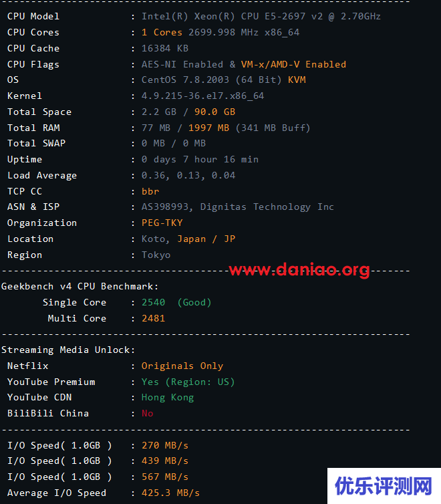Click the '1 Cores' value
This screenshot has width=441, height=504.
[x=162, y=33]
